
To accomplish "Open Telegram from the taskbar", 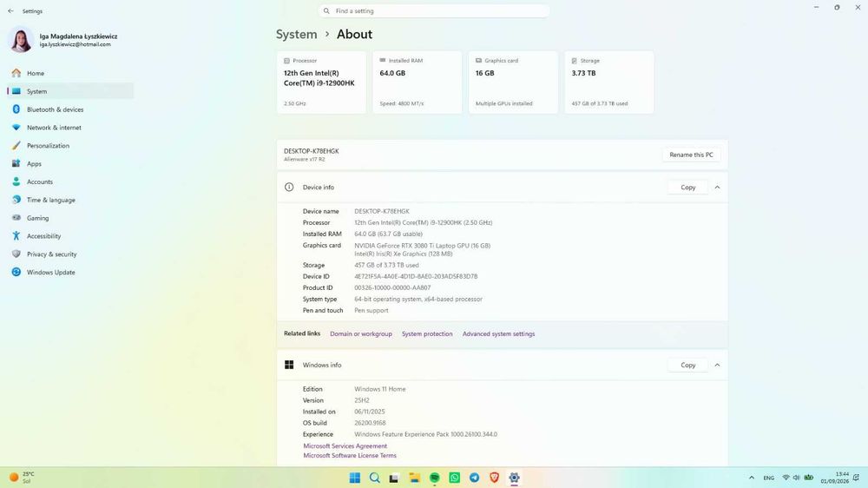I will click(x=475, y=478).
